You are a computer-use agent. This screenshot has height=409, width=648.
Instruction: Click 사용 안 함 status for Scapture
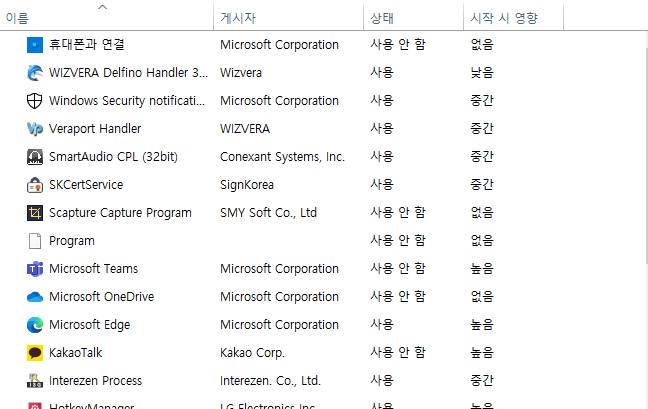point(398,213)
